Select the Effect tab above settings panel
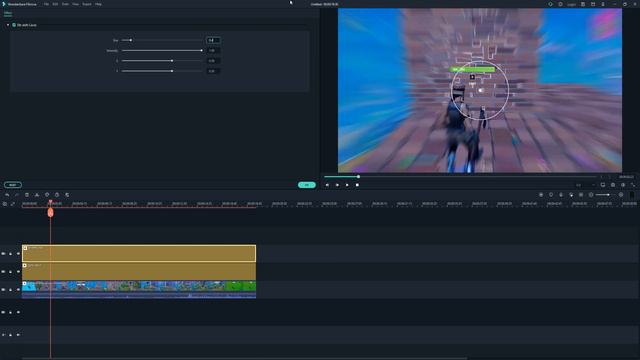Screen dimensions: 640x360 [8, 13]
